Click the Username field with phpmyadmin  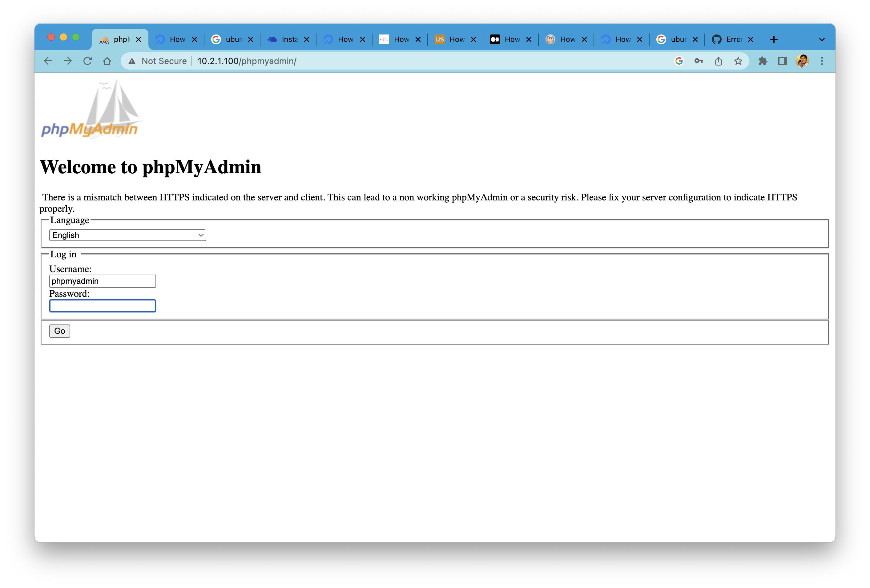point(103,281)
